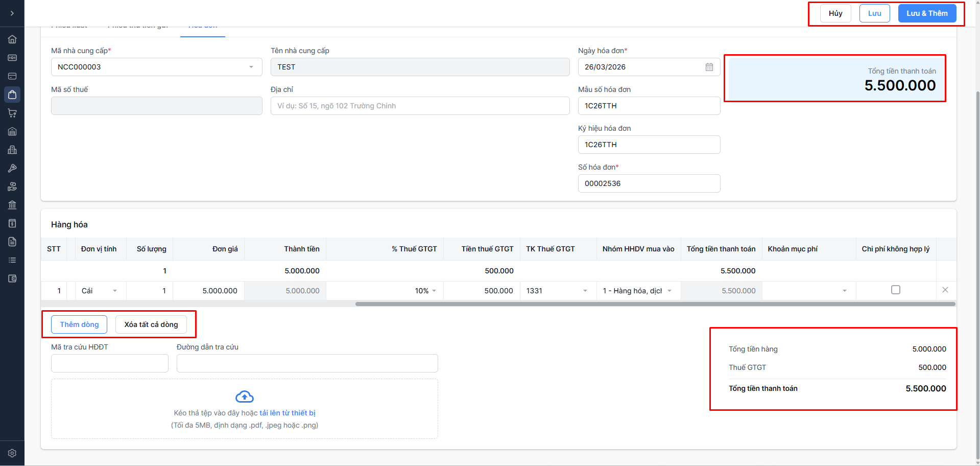Click the Số hóa đơn input field
Screen dimensions: 980x466
(x=649, y=183)
